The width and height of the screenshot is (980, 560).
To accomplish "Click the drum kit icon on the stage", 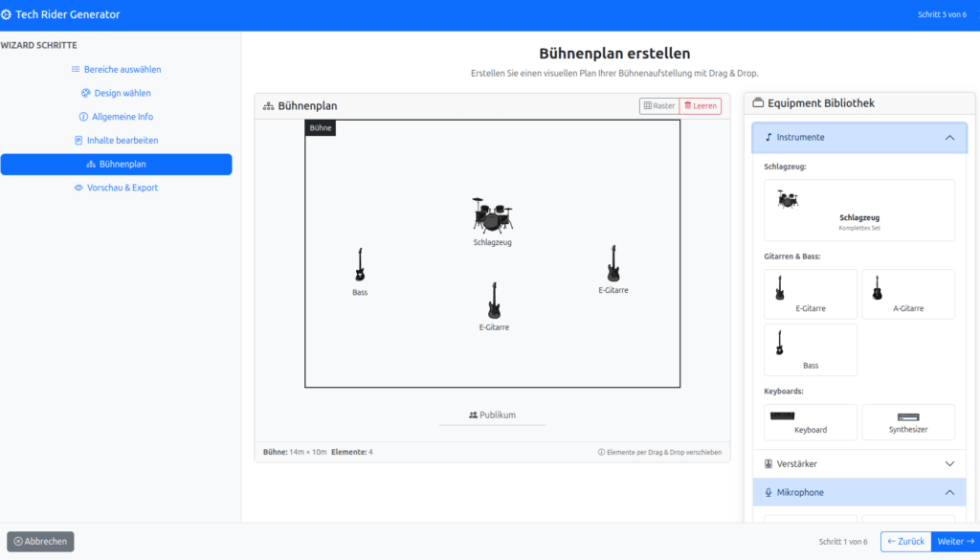I will 492,215.
